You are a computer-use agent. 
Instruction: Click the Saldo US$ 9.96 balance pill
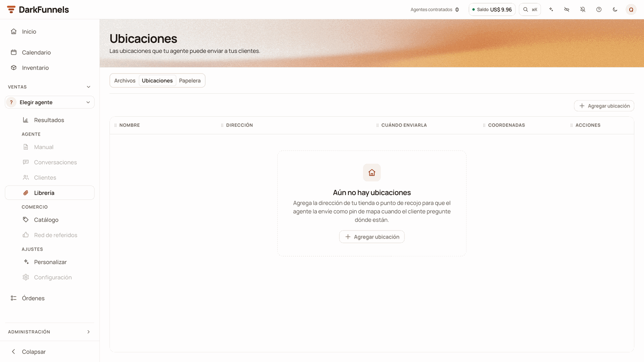point(492,10)
